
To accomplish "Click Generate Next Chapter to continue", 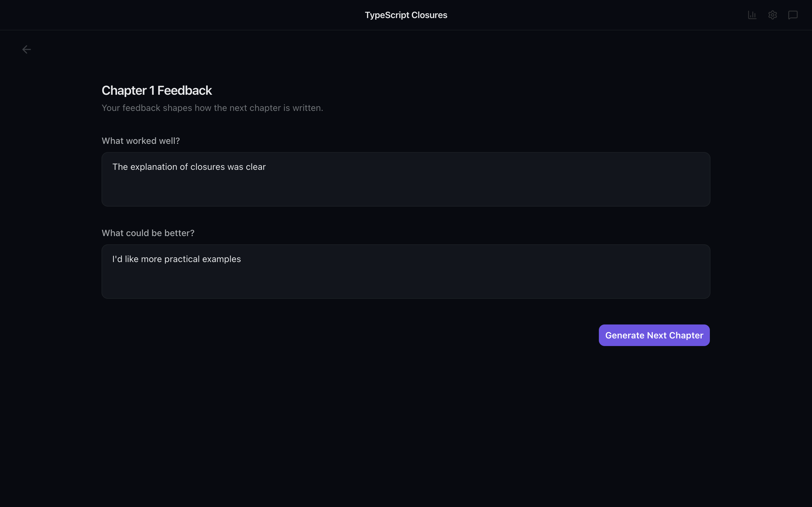I will pos(654,335).
